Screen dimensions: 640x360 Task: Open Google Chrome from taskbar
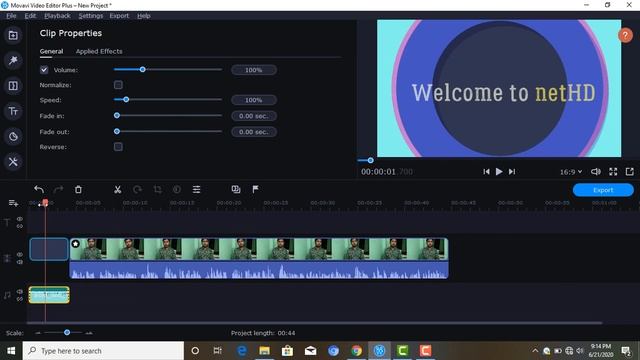[356, 351]
